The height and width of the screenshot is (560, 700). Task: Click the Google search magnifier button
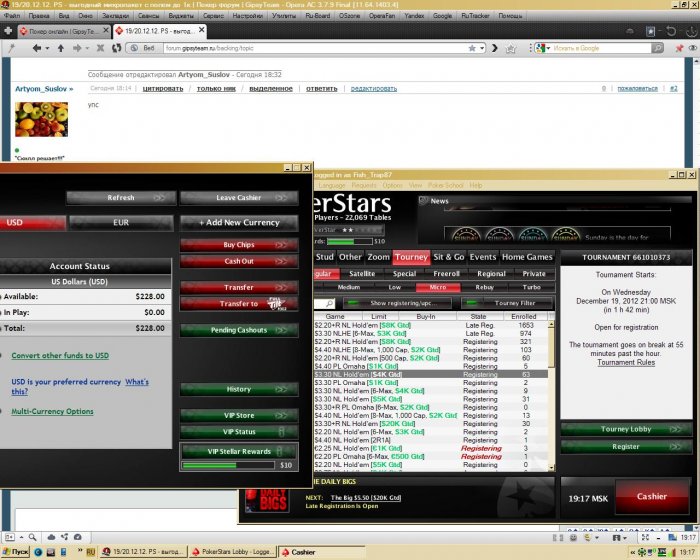click(x=657, y=48)
